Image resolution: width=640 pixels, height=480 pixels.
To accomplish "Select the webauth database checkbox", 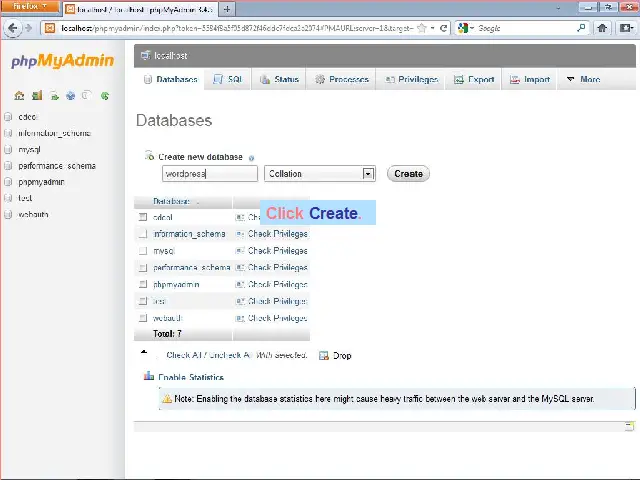I will pyautogui.click(x=143, y=318).
